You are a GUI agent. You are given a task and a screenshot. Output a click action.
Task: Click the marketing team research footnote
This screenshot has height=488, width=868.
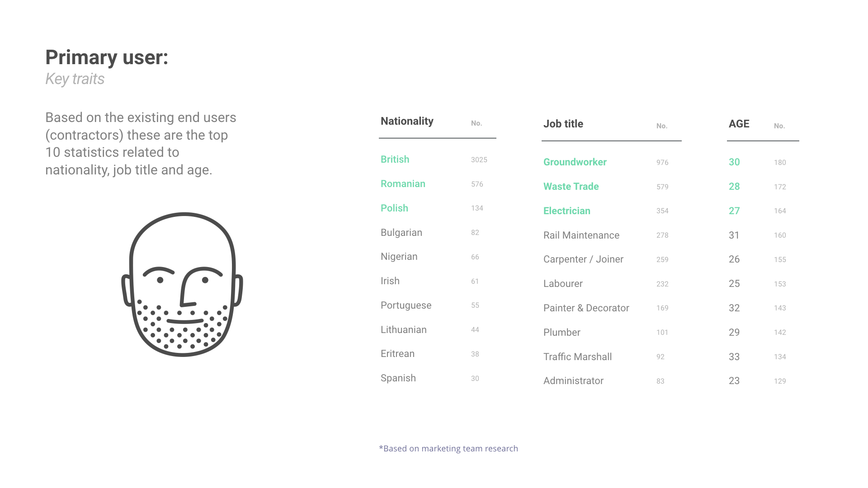pos(448,449)
